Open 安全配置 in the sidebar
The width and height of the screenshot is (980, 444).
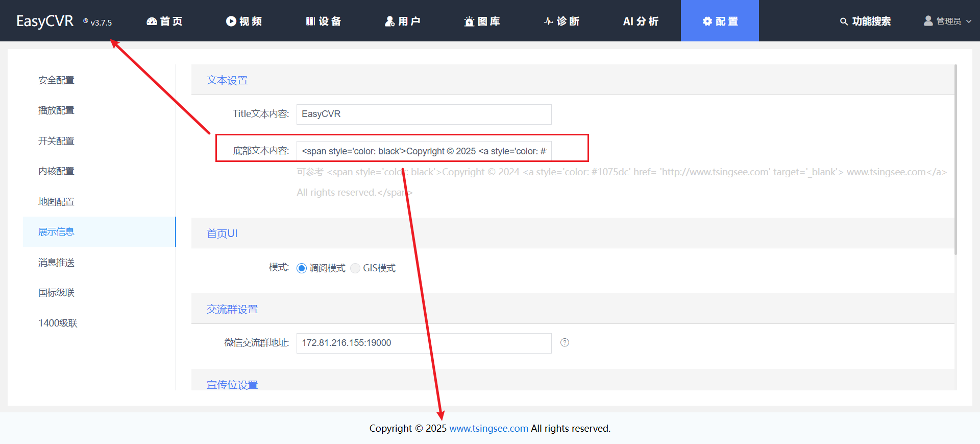click(x=56, y=80)
